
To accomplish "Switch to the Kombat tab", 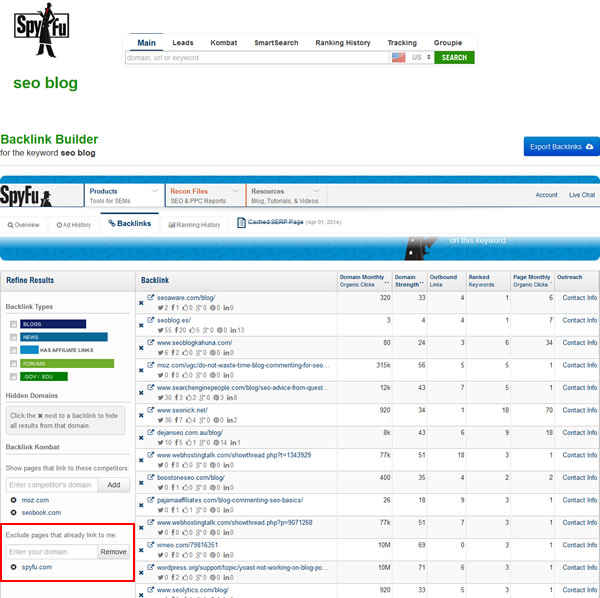I will pos(224,42).
